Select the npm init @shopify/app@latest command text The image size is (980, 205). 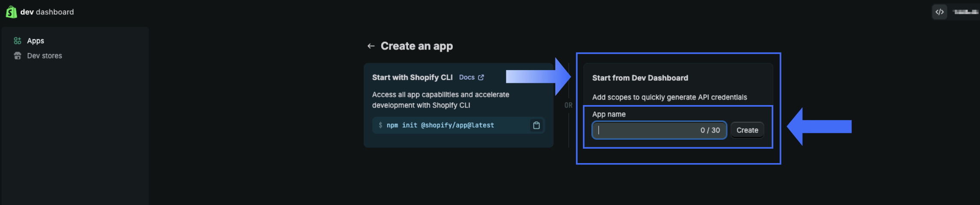440,125
